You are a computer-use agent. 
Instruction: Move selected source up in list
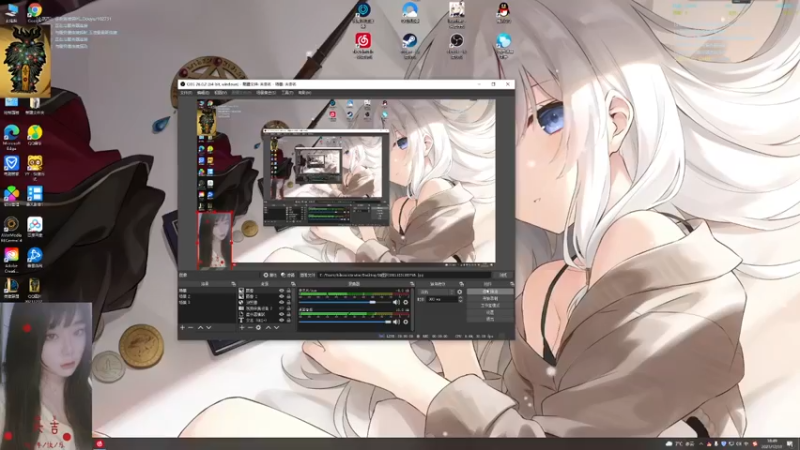pos(268,328)
